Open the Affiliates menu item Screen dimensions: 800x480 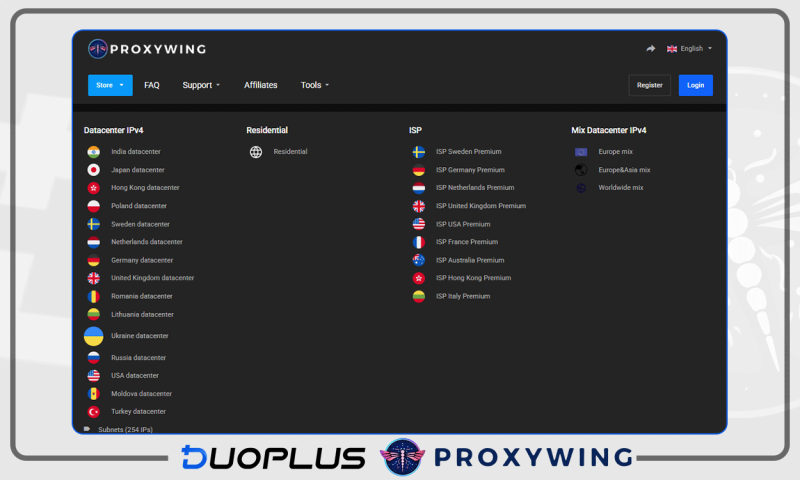(x=261, y=85)
